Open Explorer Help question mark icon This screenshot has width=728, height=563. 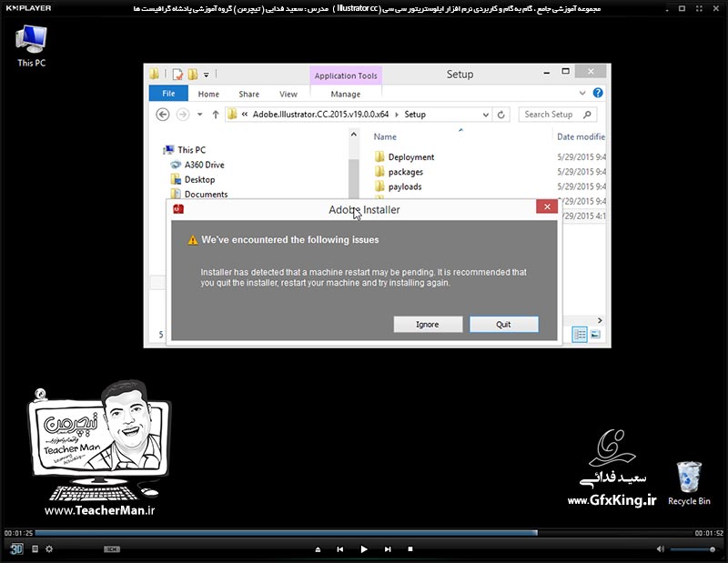(x=598, y=93)
